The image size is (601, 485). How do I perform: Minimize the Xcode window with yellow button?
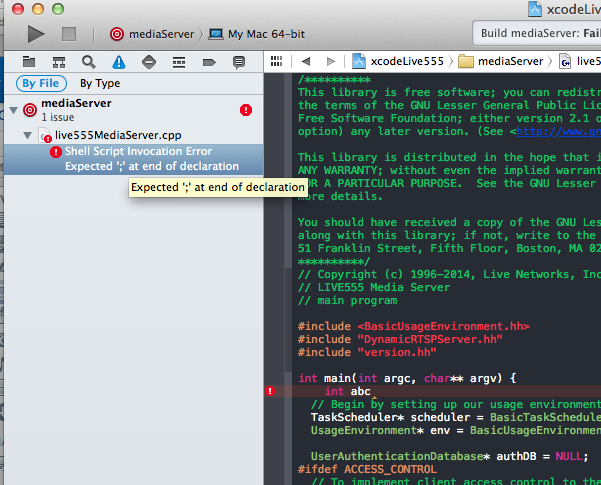[38, 8]
